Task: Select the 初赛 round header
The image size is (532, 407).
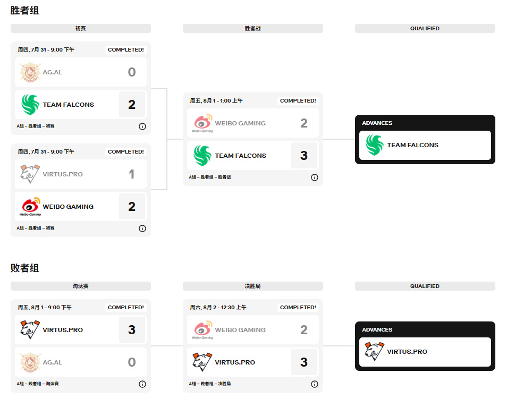Action: [x=81, y=29]
